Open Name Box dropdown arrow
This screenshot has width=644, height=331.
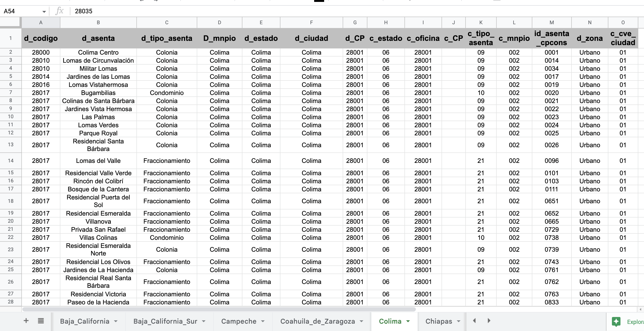(44, 11)
